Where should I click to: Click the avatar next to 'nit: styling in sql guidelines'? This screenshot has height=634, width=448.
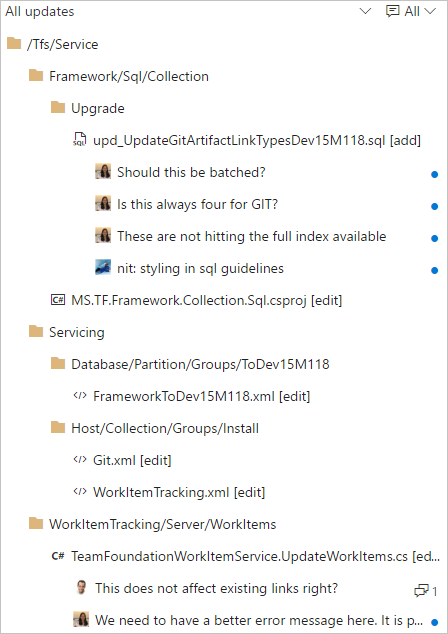[x=103, y=268]
